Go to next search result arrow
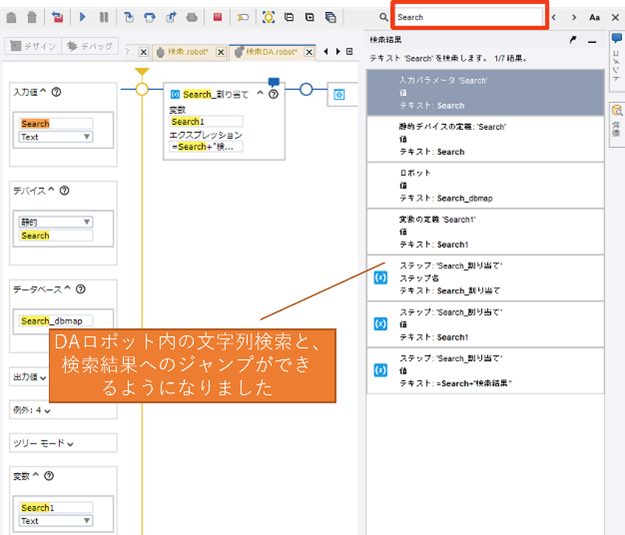The image size is (625, 535). click(574, 17)
